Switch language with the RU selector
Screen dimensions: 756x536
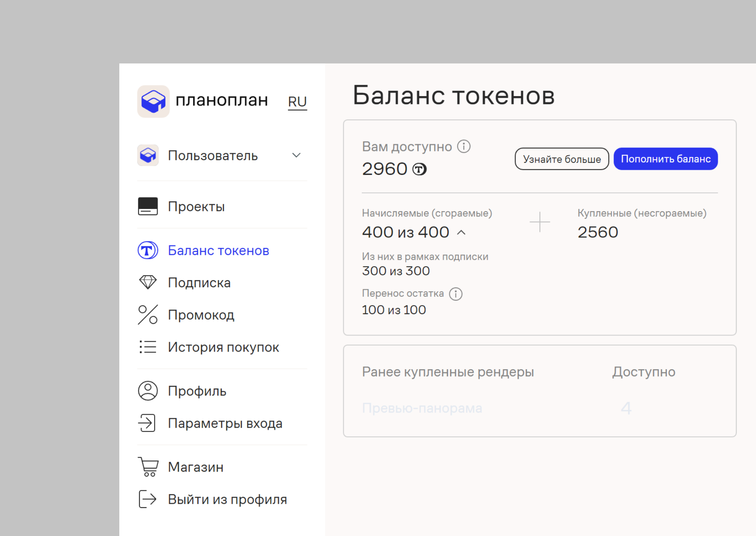click(297, 101)
